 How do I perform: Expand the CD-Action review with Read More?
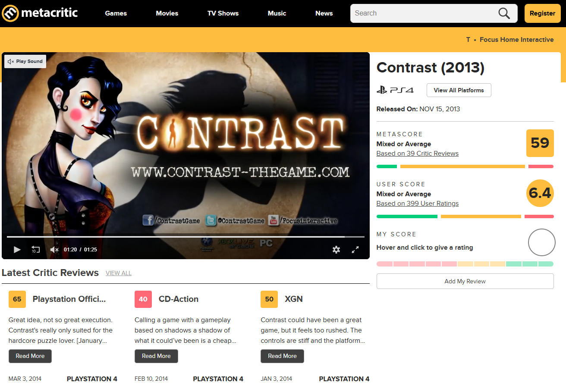click(156, 356)
